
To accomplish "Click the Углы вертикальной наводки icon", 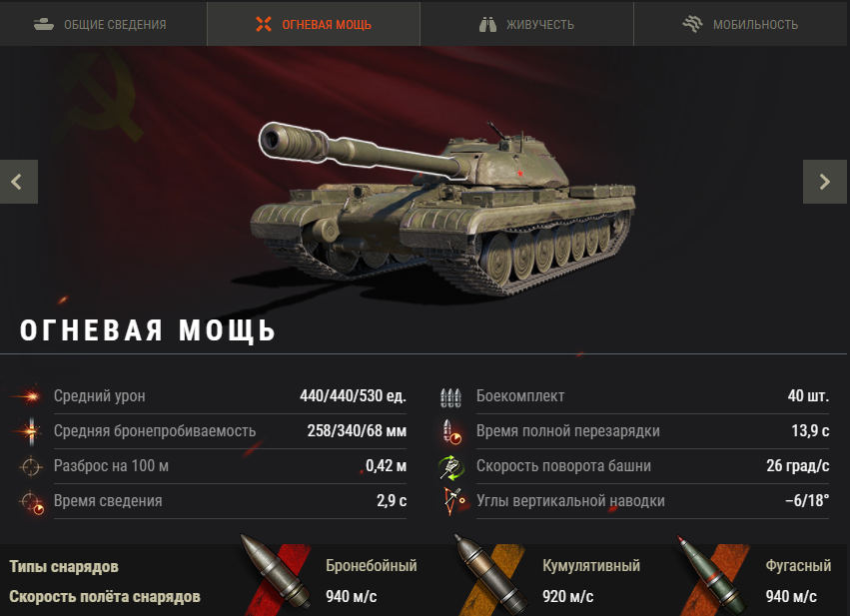I will 453,501.
